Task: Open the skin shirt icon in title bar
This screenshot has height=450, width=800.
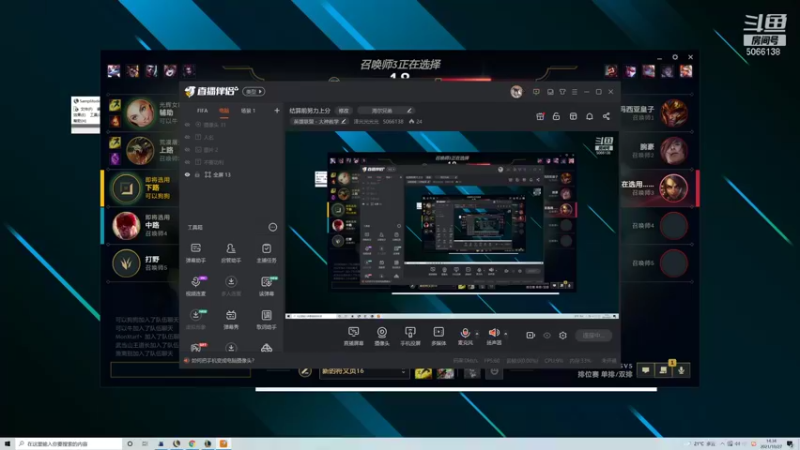Action: pyautogui.click(x=562, y=92)
